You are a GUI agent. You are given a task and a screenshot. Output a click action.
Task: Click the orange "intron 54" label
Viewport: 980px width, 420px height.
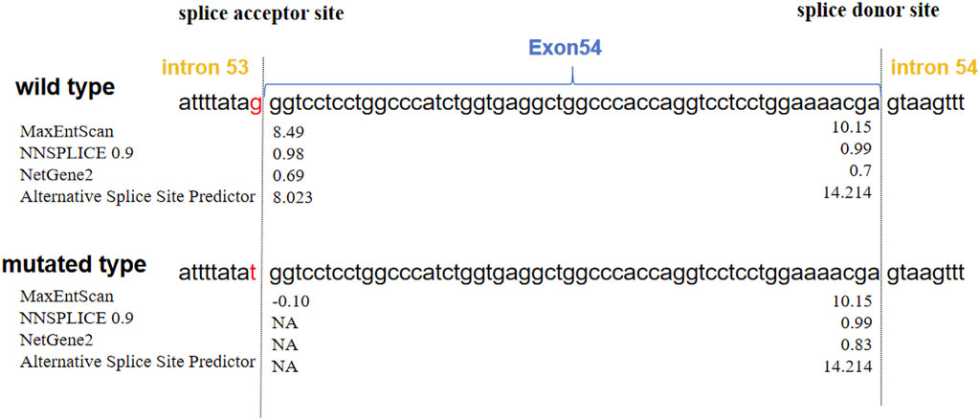coord(934,68)
